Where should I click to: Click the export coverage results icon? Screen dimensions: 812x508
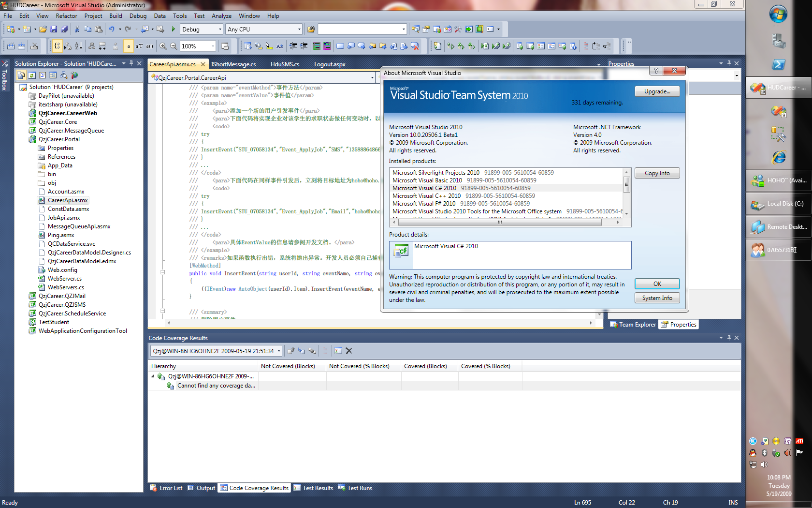(290, 351)
